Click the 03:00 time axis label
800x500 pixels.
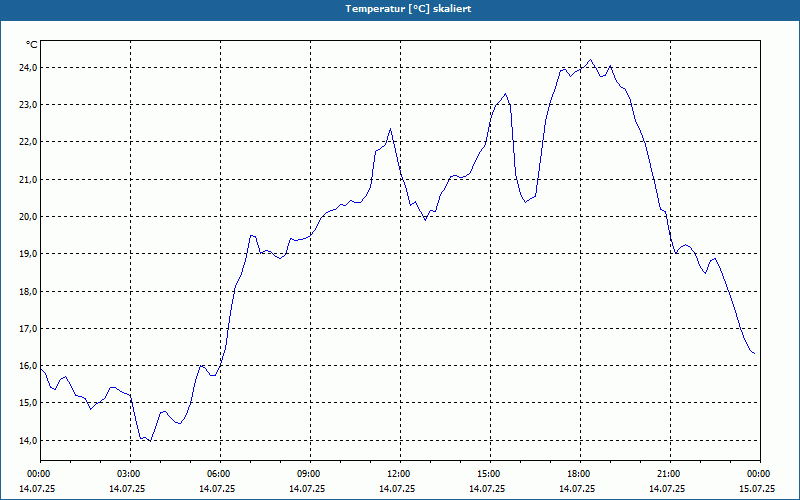(131, 474)
